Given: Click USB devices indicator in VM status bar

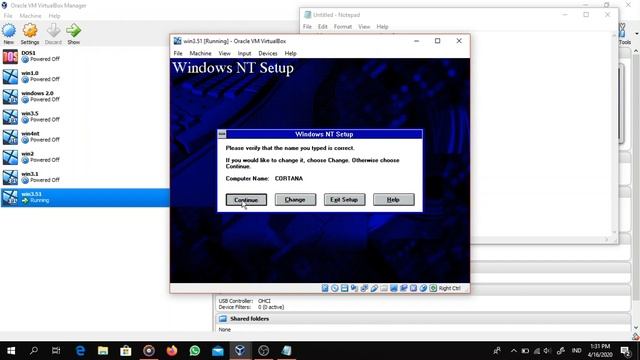Looking at the screenshot, I should click(x=374, y=288).
